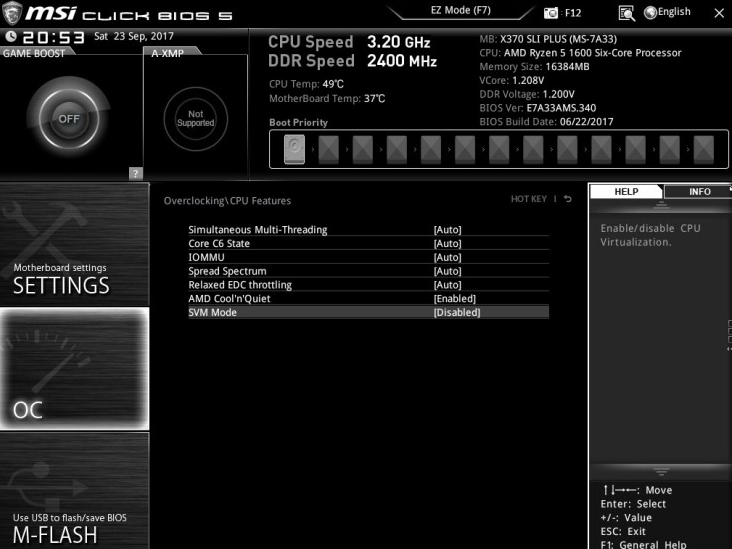Image resolution: width=732 pixels, height=549 pixels.
Task: Change SVM Mode Disabled value
Action: [457, 312]
